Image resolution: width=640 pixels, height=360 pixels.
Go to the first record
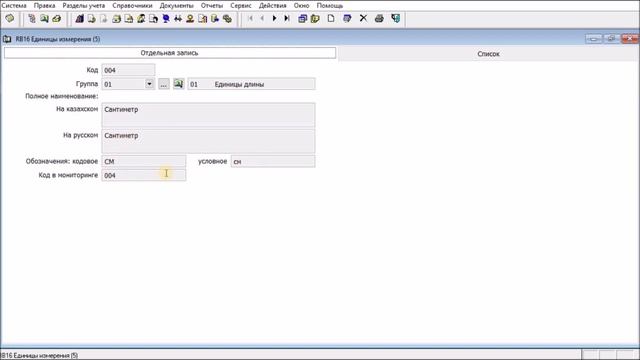pyautogui.click(x=250, y=18)
